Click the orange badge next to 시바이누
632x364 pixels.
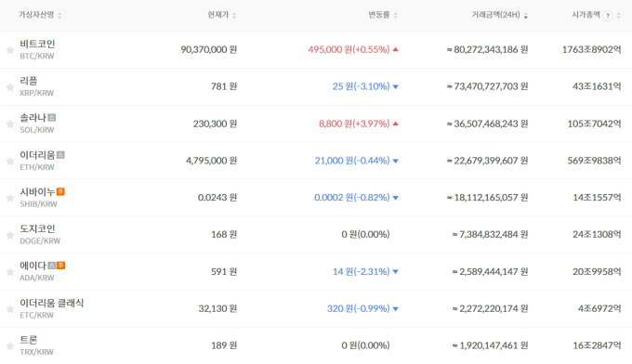click(60, 191)
